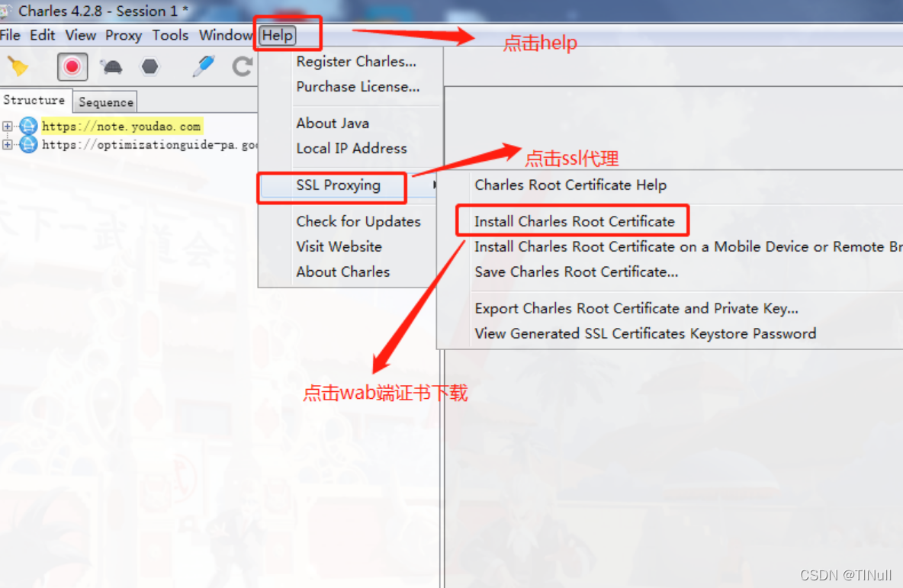
Task: Toggle breakpoints with the hexagon icon
Action: (149, 67)
